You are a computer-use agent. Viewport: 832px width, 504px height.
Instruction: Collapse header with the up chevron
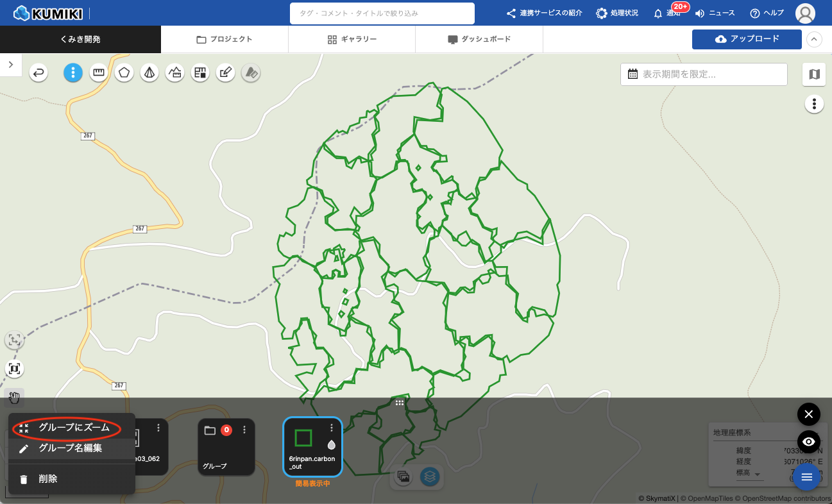(813, 39)
